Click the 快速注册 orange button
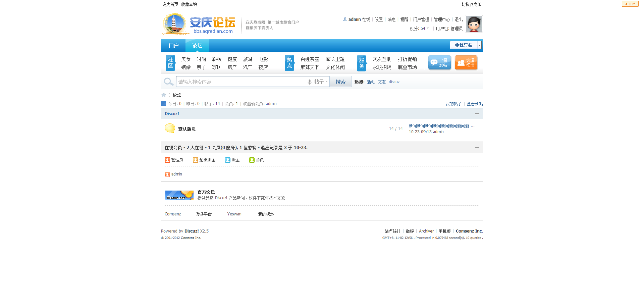Viewport: 644px width, 305px height. coord(466,63)
